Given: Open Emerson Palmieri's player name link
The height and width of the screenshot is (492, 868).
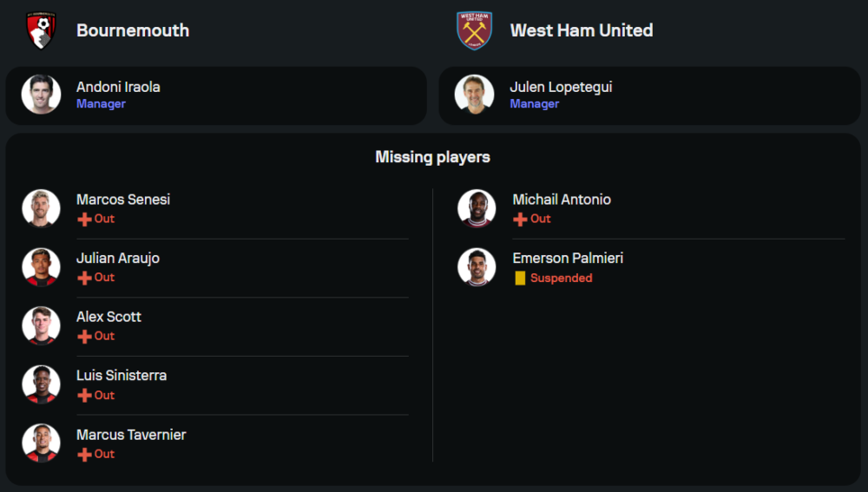Looking at the screenshot, I should (568, 259).
